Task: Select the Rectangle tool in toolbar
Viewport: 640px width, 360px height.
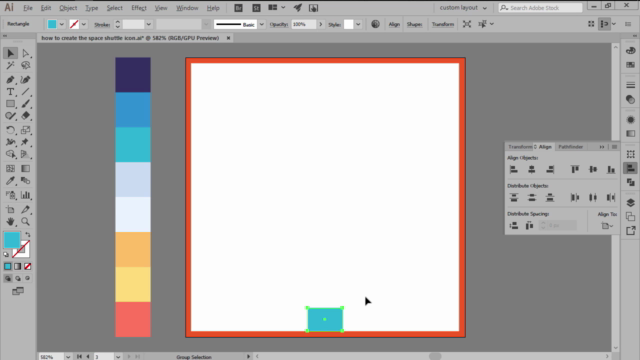Action: (10, 104)
